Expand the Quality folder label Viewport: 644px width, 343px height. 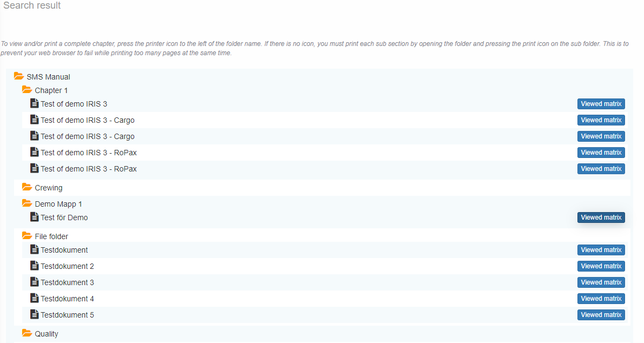47,334
